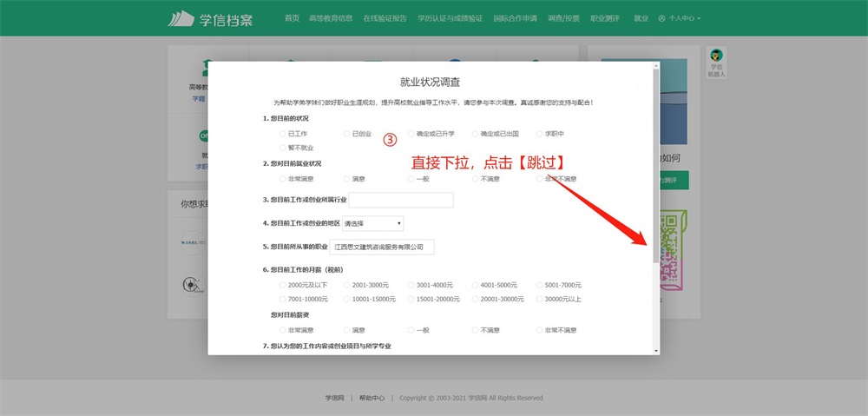Open 高等教育信息 in navigation bar
Viewport: 868px width, 416px height.
point(331,18)
